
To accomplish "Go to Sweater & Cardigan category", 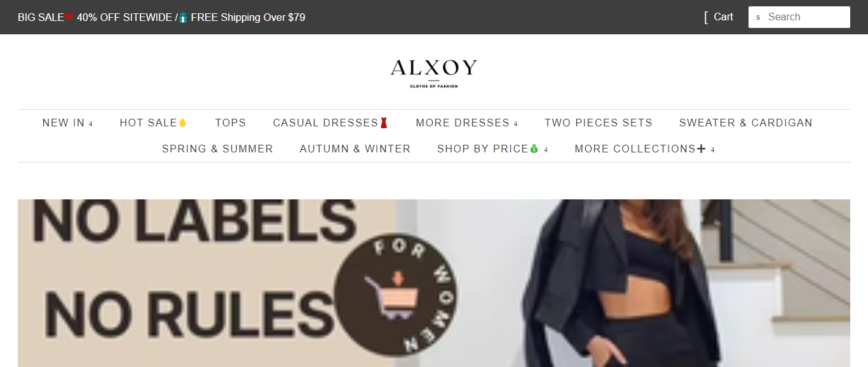I will [x=746, y=123].
